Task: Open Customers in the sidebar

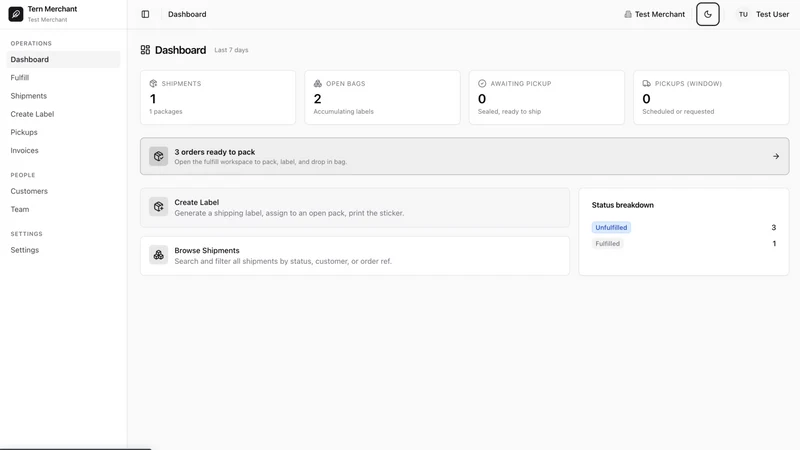Action: click(63, 191)
